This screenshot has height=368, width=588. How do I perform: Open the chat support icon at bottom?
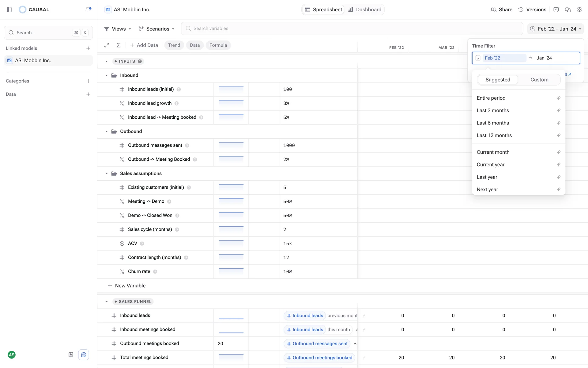click(x=84, y=355)
